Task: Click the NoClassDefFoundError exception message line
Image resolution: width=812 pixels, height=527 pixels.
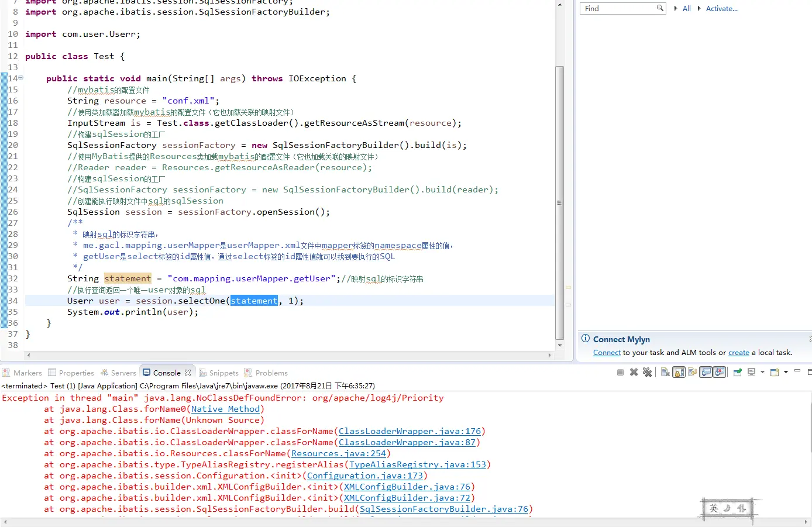Action: [223, 398]
